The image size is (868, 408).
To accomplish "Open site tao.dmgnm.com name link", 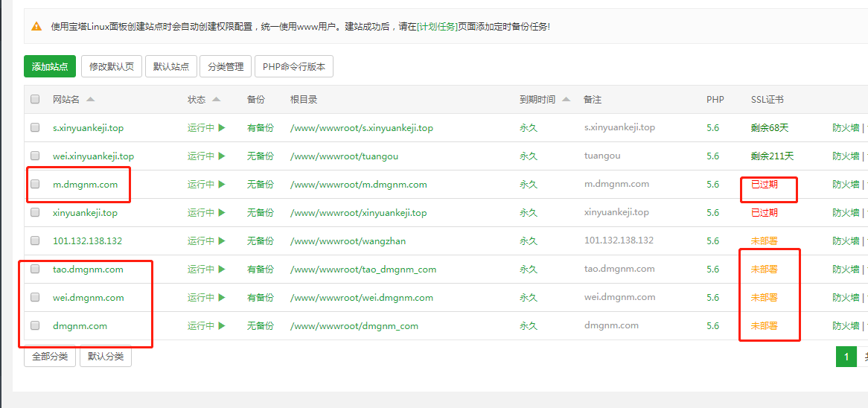I will point(88,269).
